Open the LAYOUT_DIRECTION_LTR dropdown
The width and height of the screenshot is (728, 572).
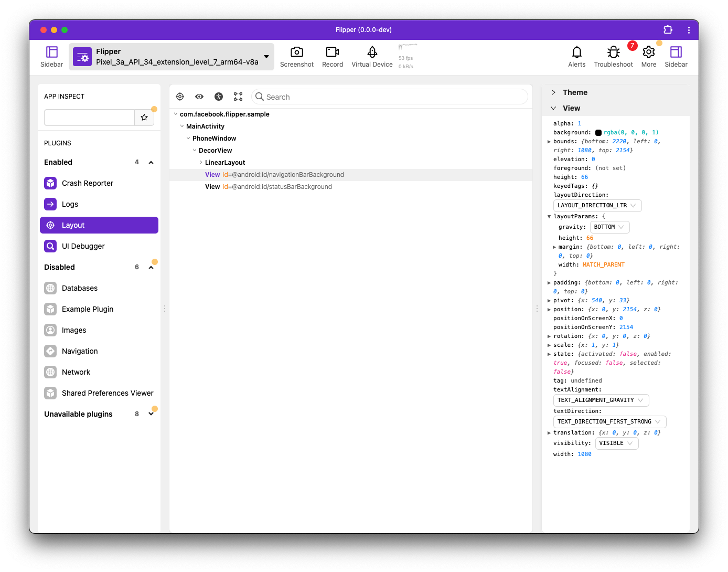pos(597,206)
